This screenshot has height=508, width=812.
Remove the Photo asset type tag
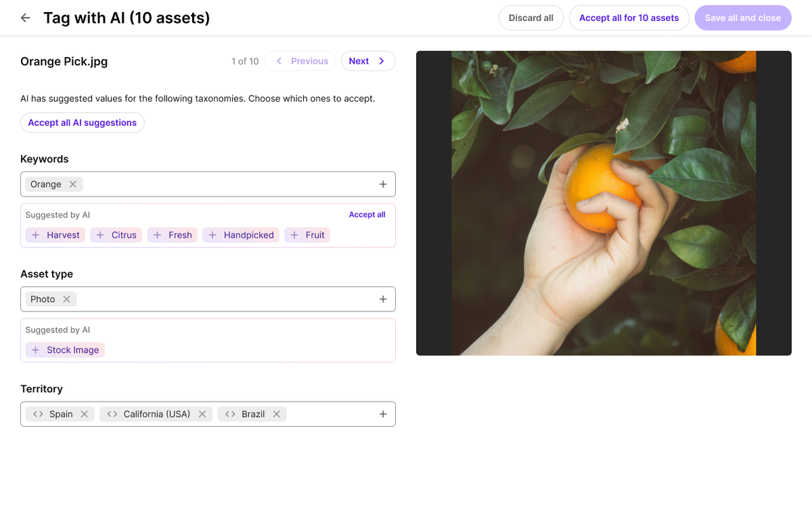(x=66, y=299)
